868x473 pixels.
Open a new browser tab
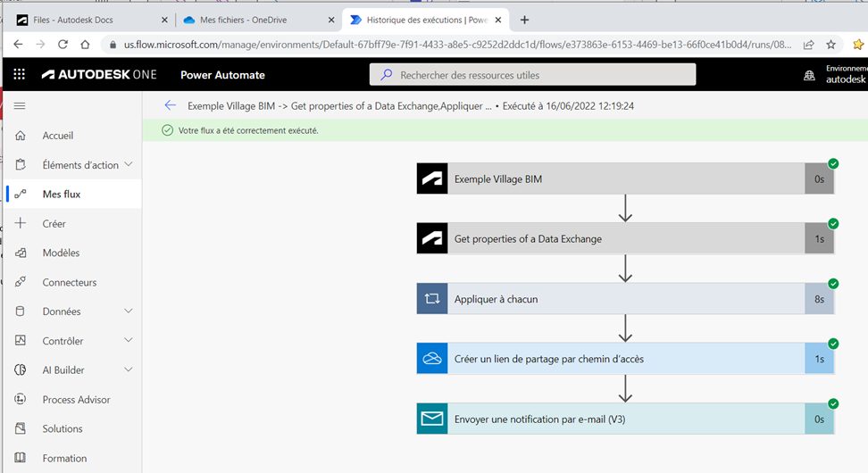[x=524, y=20]
